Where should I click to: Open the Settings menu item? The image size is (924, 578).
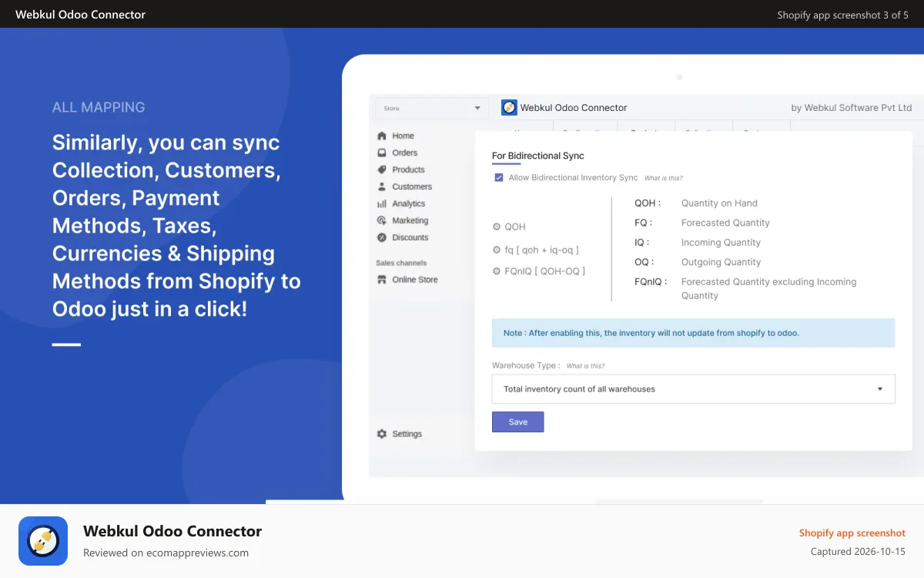[407, 434]
